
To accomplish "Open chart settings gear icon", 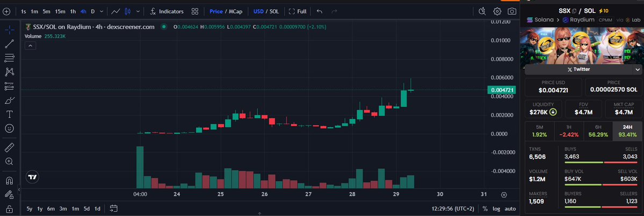I will point(497,11).
